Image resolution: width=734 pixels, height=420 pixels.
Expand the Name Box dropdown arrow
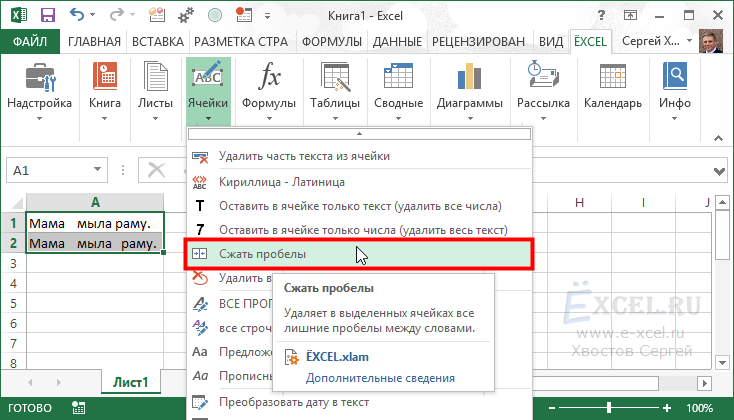pos(97,169)
